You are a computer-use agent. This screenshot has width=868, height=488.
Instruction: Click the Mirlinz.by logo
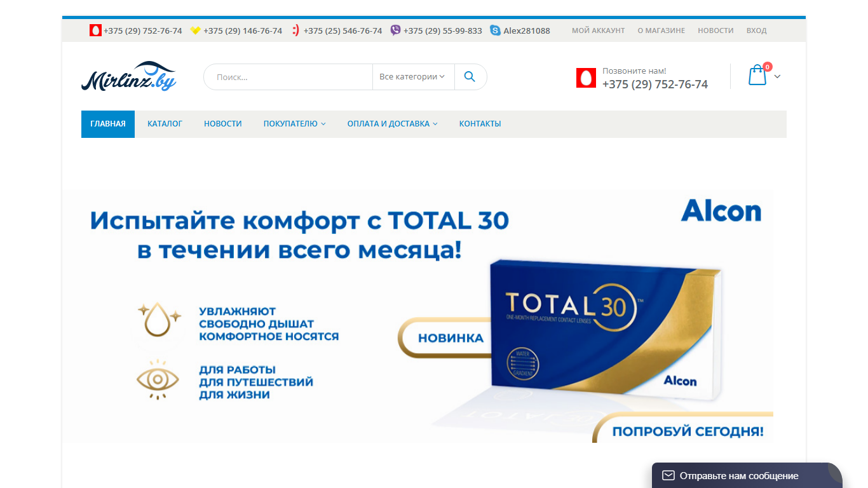129,76
